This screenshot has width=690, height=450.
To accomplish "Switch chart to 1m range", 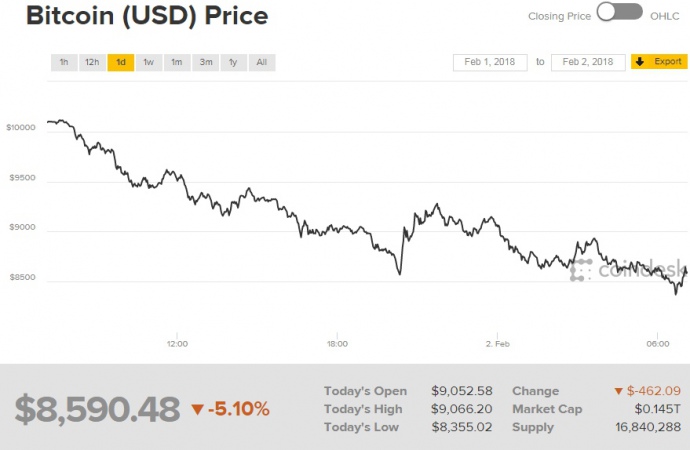I will [176, 62].
